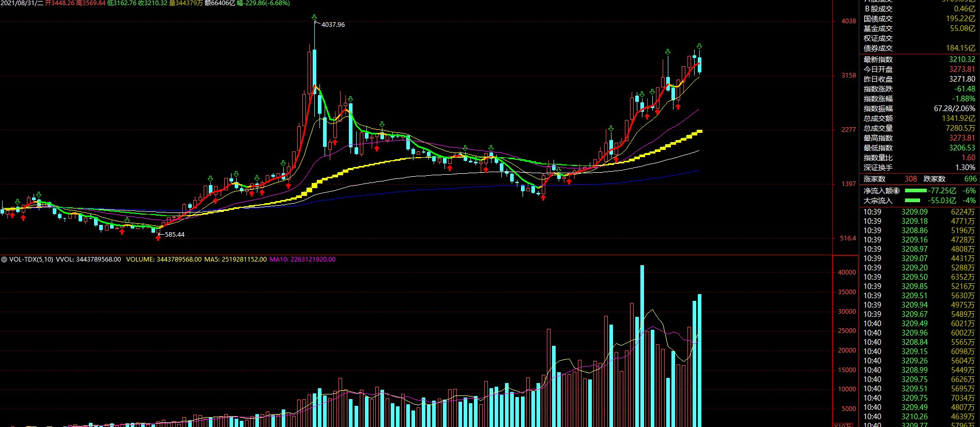The image size is (980, 427).
Task: Click the yellow VOLUME value label
Action: point(164,260)
